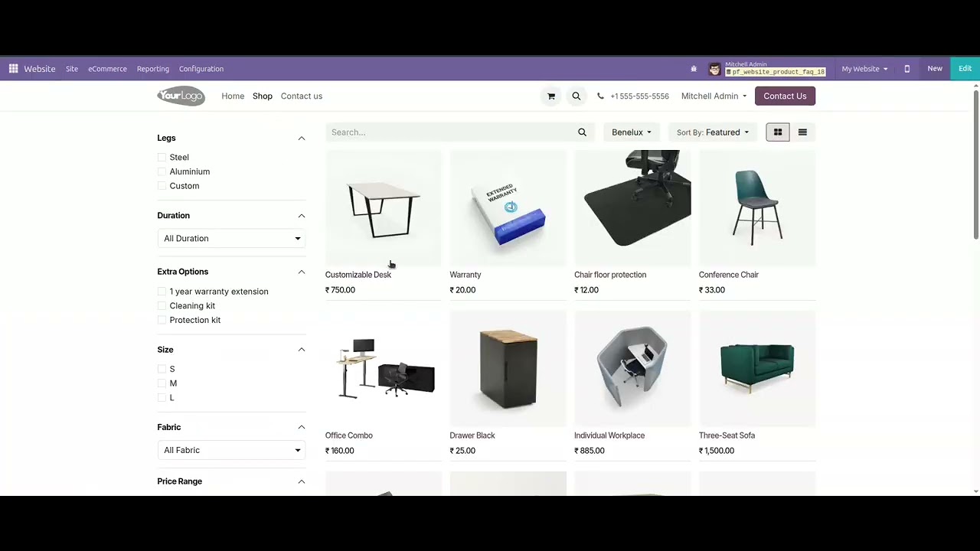Enable Protection kit filter

(162, 321)
